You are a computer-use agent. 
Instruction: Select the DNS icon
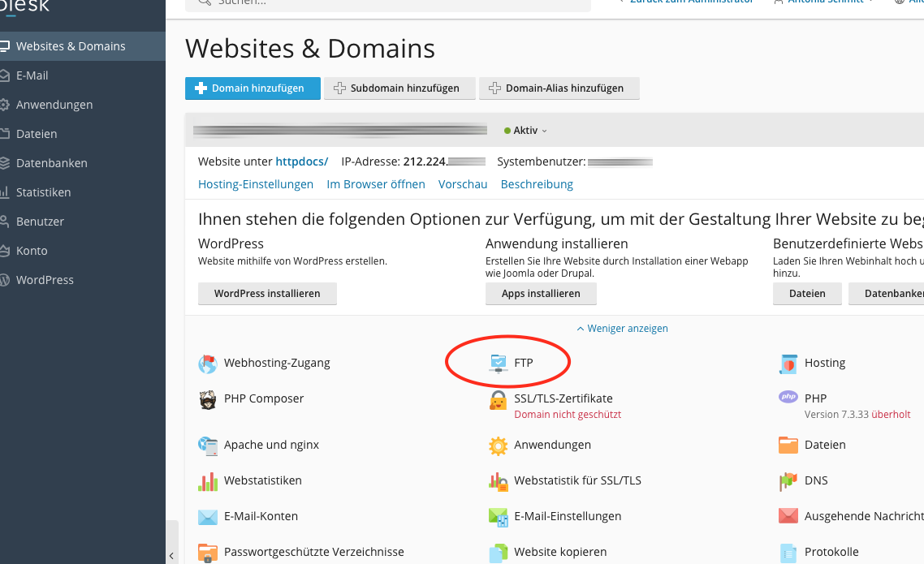(788, 480)
